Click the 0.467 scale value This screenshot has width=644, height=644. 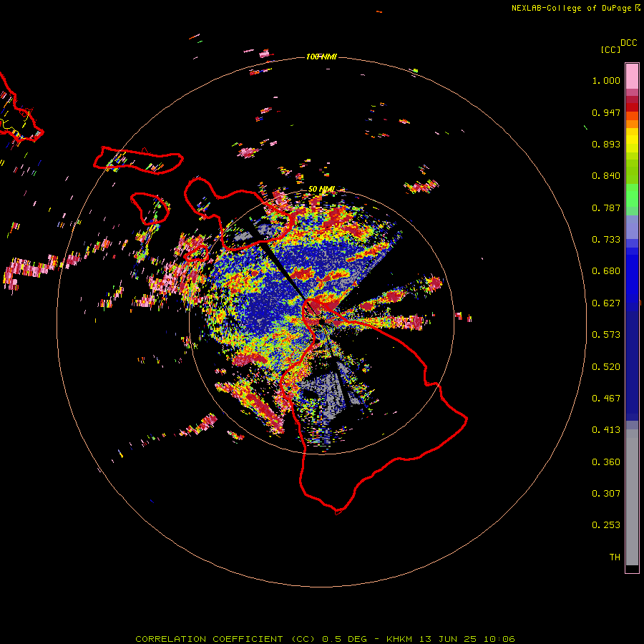606,399
